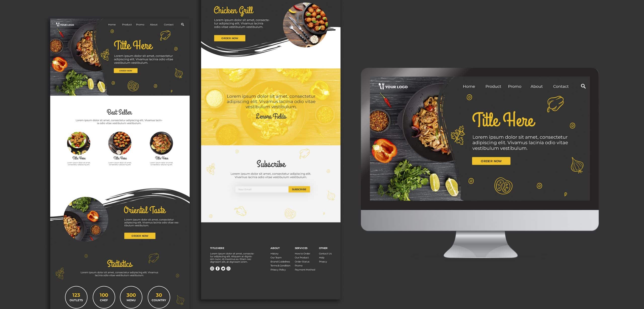Select the Product navigation tab

(493, 86)
